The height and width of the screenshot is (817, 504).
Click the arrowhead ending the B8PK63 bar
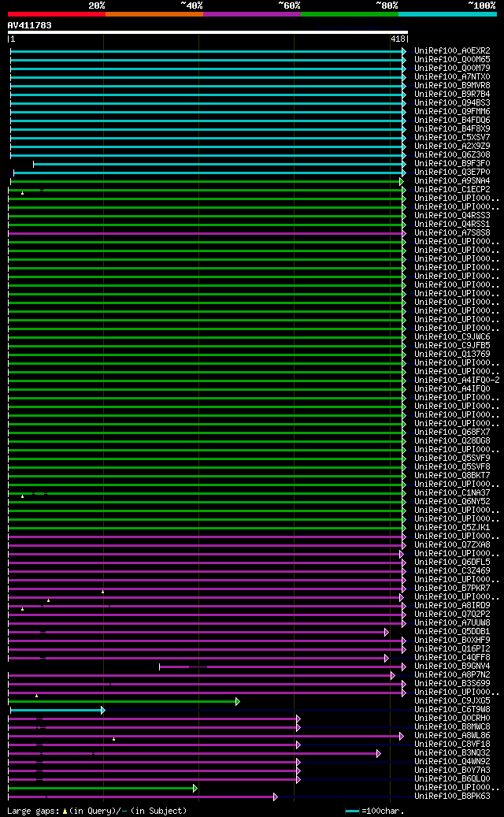pos(276,797)
